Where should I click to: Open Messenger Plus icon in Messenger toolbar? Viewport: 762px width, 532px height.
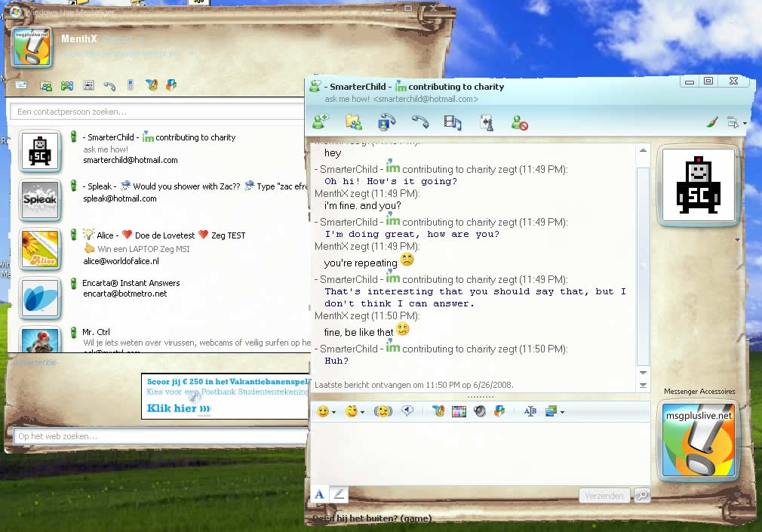(171, 85)
